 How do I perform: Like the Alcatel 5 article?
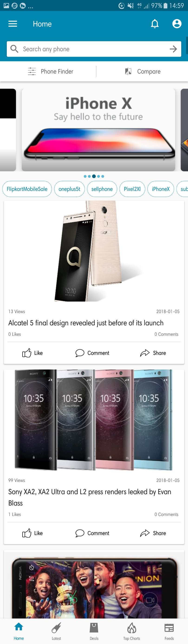[x=32, y=353]
